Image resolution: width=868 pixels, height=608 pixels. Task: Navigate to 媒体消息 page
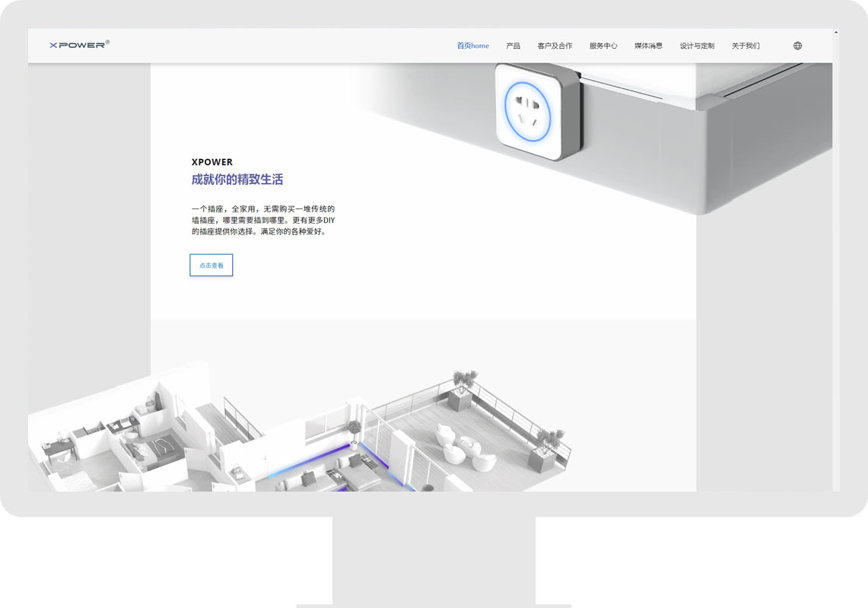pos(648,46)
